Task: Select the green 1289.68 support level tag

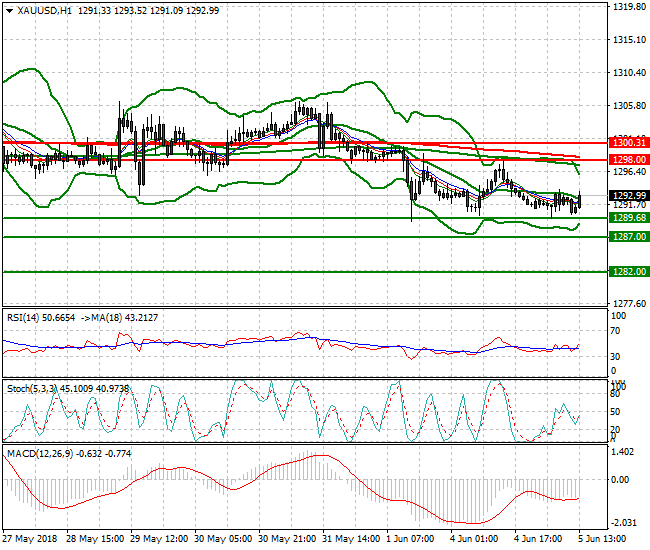Action: coord(624,217)
